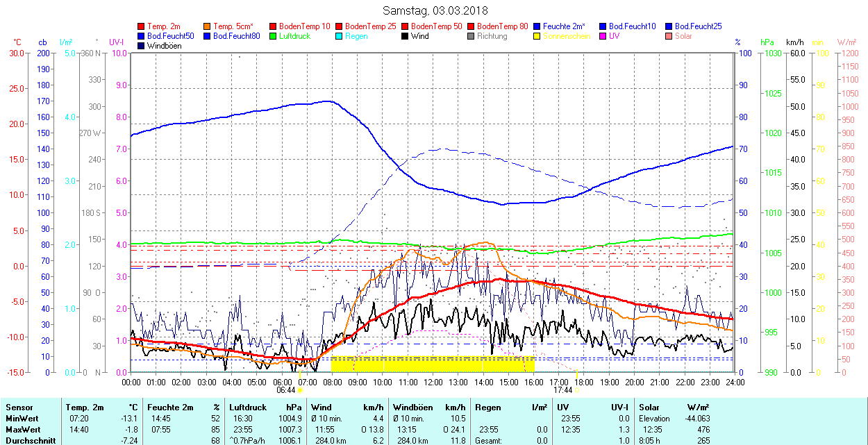
Task: Click the BodenTemp 50 legend label
Action: pos(436,26)
